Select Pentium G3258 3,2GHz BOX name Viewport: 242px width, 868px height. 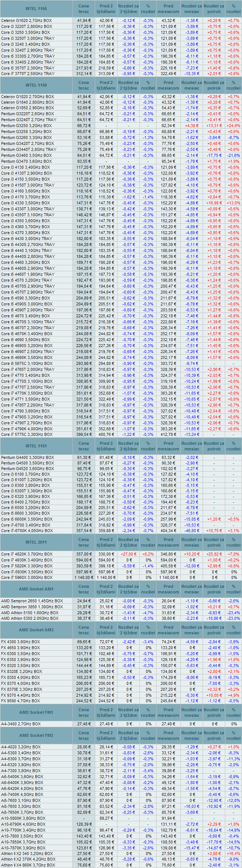pos(26,132)
